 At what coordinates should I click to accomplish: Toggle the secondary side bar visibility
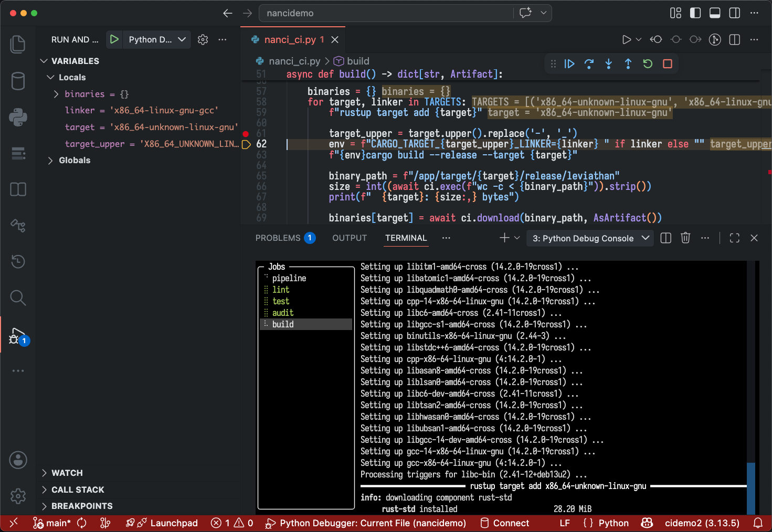point(735,13)
